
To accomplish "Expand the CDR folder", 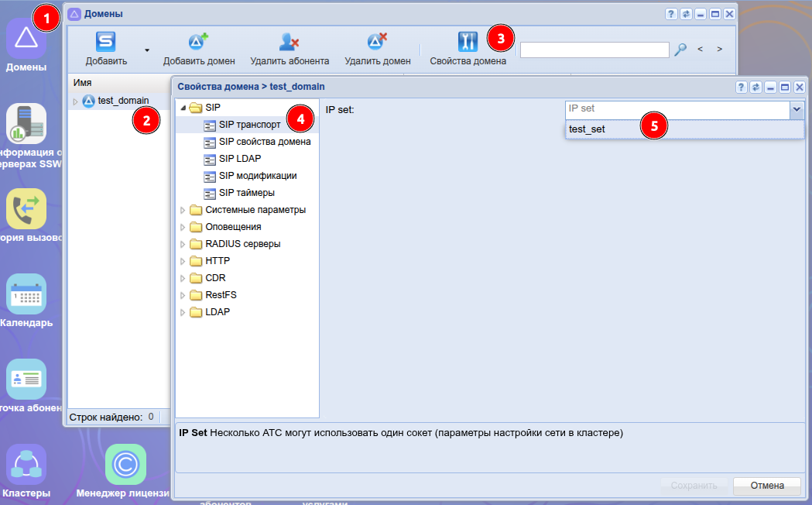I will point(182,279).
